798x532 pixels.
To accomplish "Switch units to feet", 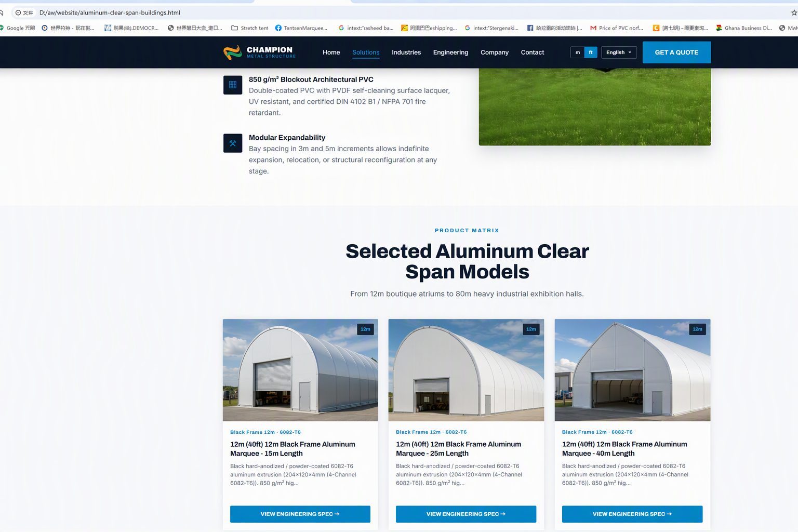I will click(x=591, y=52).
